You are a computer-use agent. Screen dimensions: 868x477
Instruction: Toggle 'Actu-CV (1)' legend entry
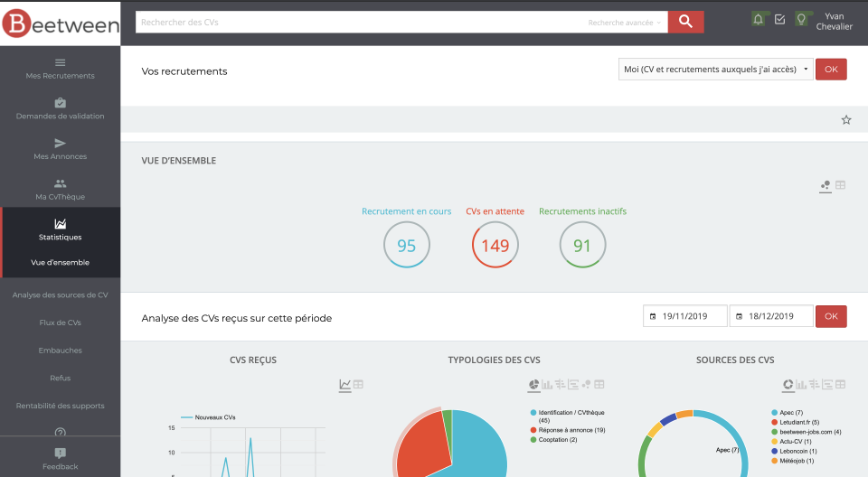tap(792, 442)
